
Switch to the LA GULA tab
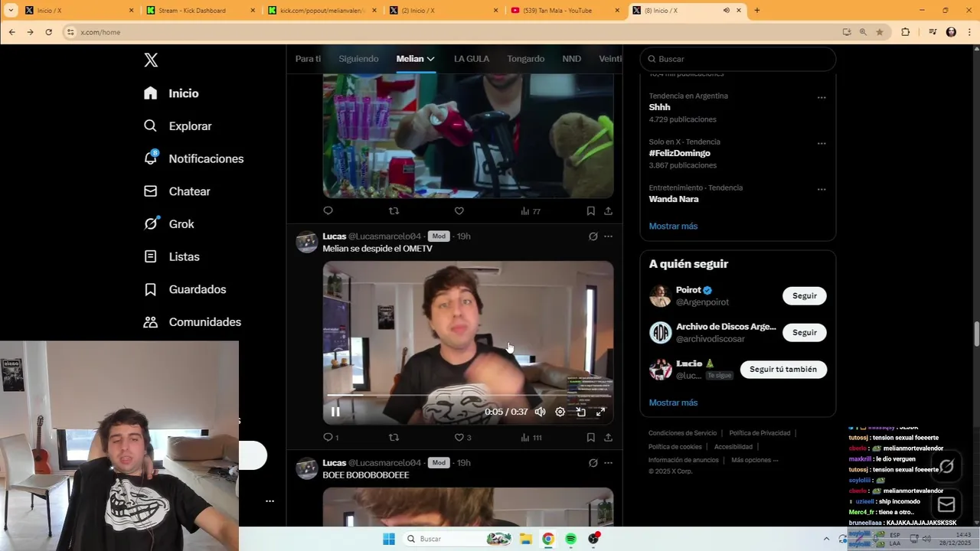[471, 59]
